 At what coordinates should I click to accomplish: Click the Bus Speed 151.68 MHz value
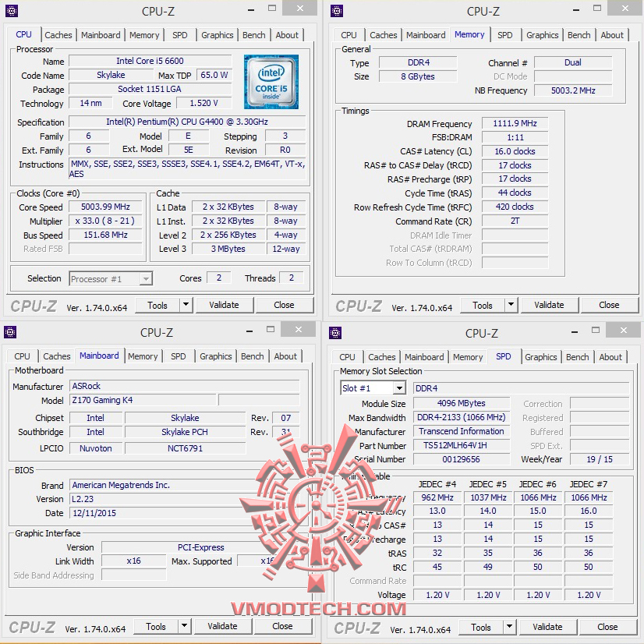tap(105, 235)
